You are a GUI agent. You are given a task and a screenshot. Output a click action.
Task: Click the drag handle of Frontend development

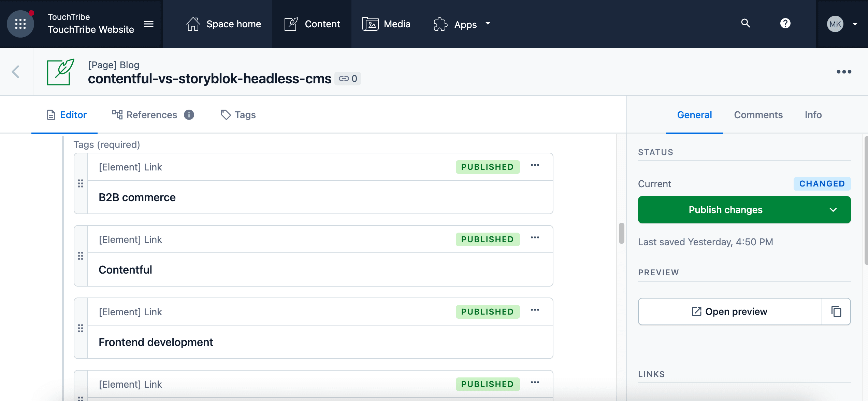point(81,328)
